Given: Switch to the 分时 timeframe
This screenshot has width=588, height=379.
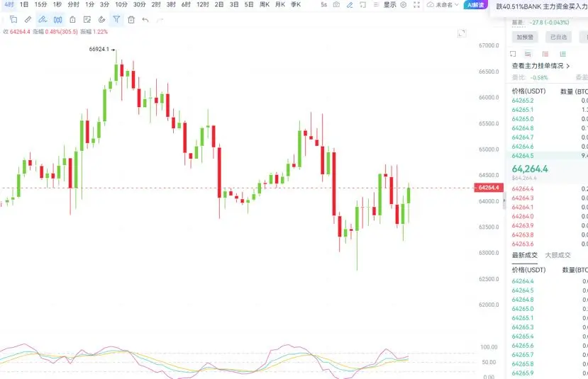Looking at the screenshot, I should [x=74, y=4].
